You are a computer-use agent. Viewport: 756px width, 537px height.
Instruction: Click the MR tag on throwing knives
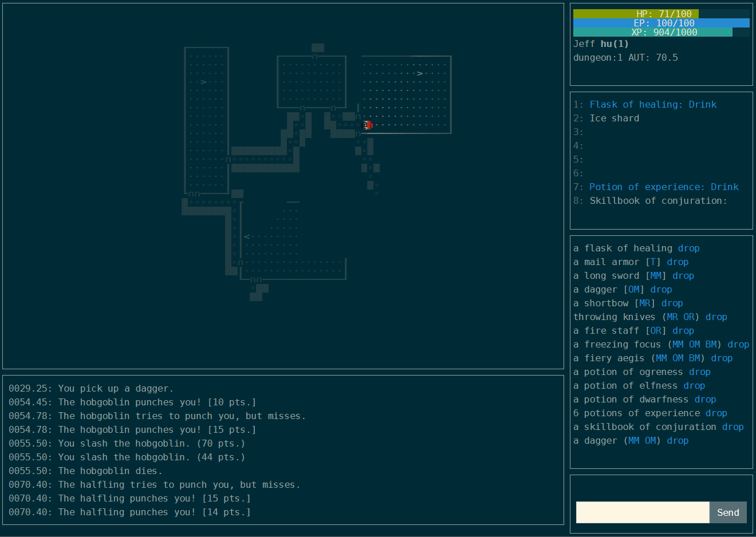[672, 317]
